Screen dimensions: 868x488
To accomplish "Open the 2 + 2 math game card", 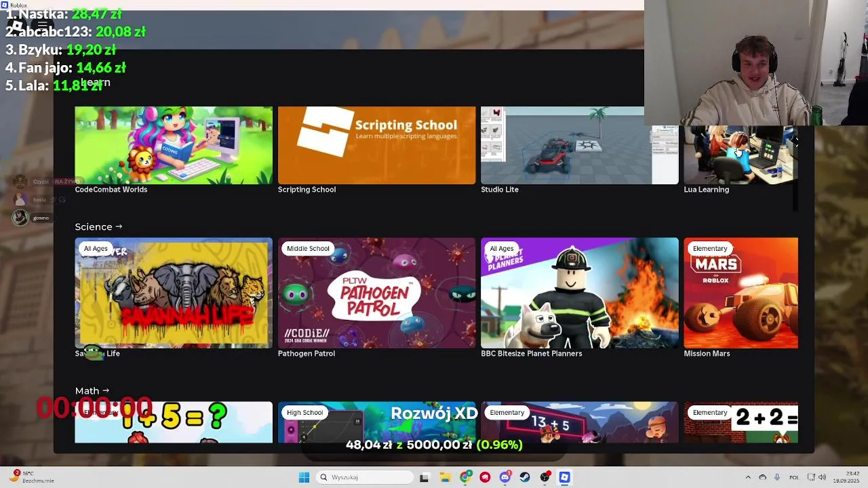I will [x=741, y=422].
